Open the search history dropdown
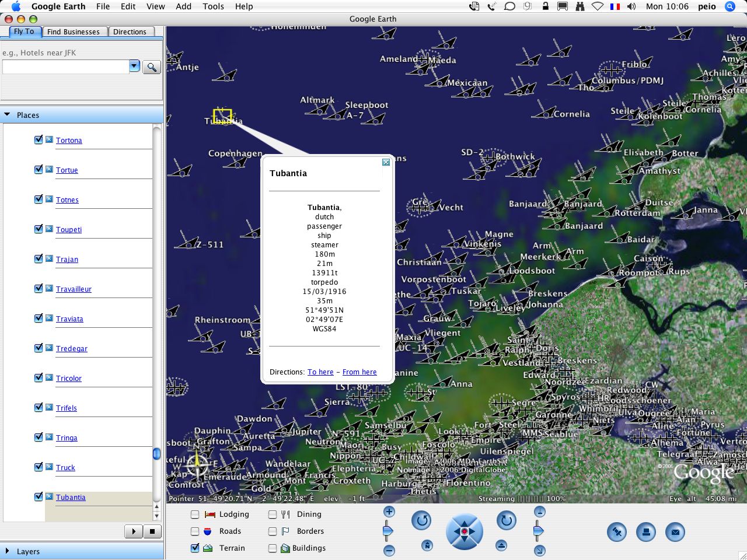This screenshot has height=560, width=747. [x=135, y=66]
